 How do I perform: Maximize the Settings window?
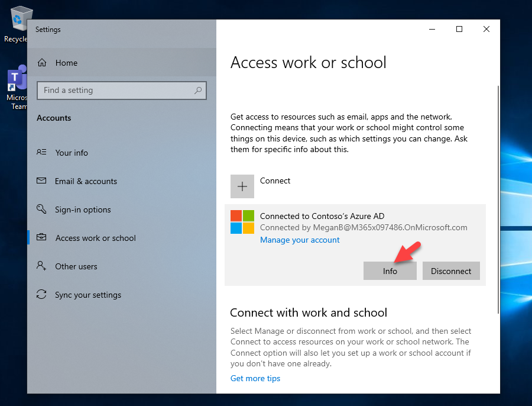click(459, 29)
